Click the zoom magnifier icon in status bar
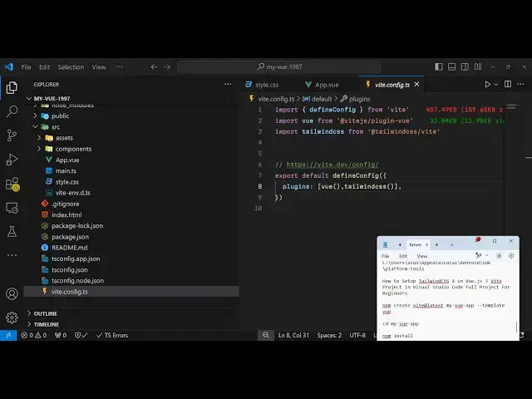Image resolution: width=532 pixels, height=399 pixels. [266, 335]
